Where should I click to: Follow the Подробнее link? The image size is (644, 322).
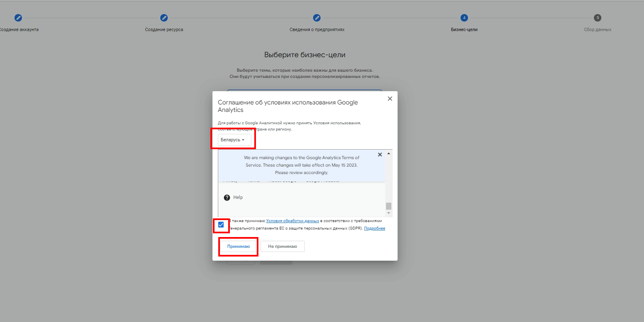tap(374, 228)
